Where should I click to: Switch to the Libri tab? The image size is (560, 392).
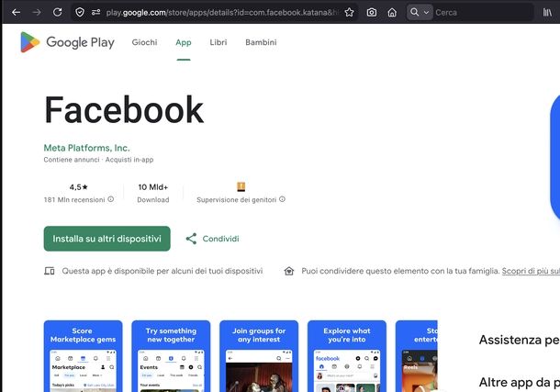click(218, 42)
